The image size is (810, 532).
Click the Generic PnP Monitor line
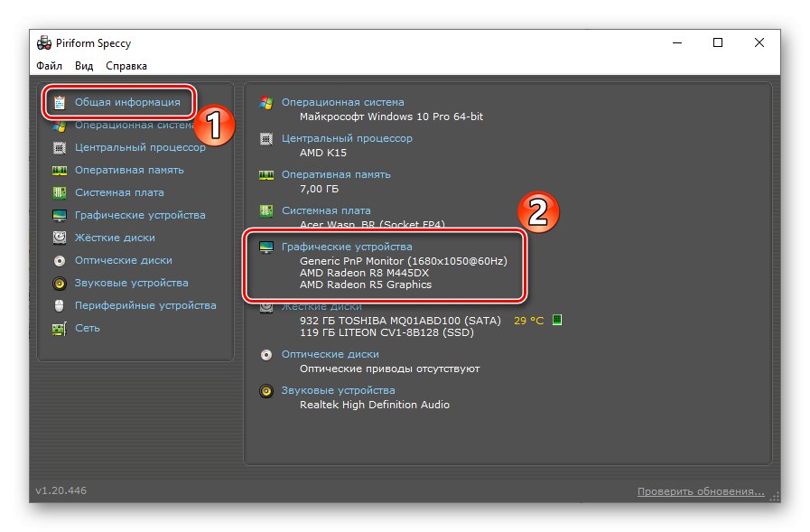coord(404,261)
